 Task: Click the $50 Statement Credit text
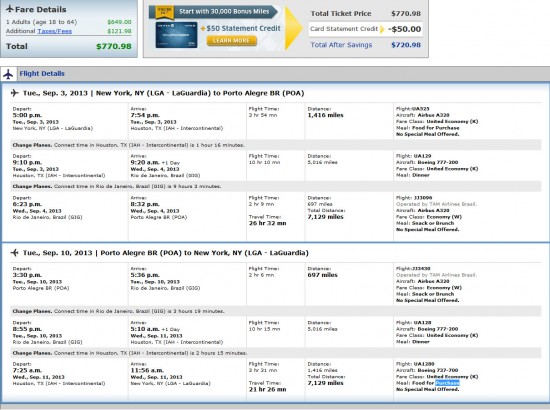click(x=243, y=28)
